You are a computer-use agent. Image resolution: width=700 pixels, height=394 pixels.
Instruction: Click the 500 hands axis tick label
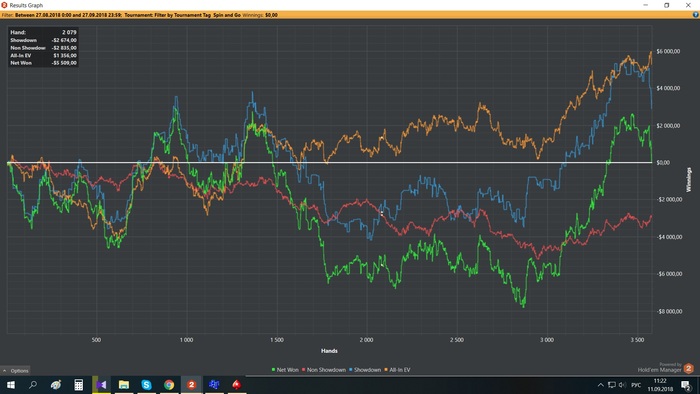coord(96,340)
